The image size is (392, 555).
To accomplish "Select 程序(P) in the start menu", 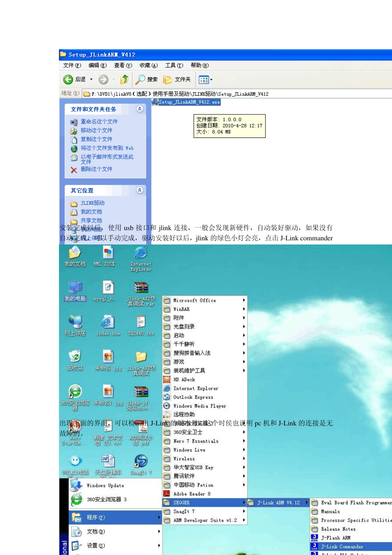I will coord(115,517).
